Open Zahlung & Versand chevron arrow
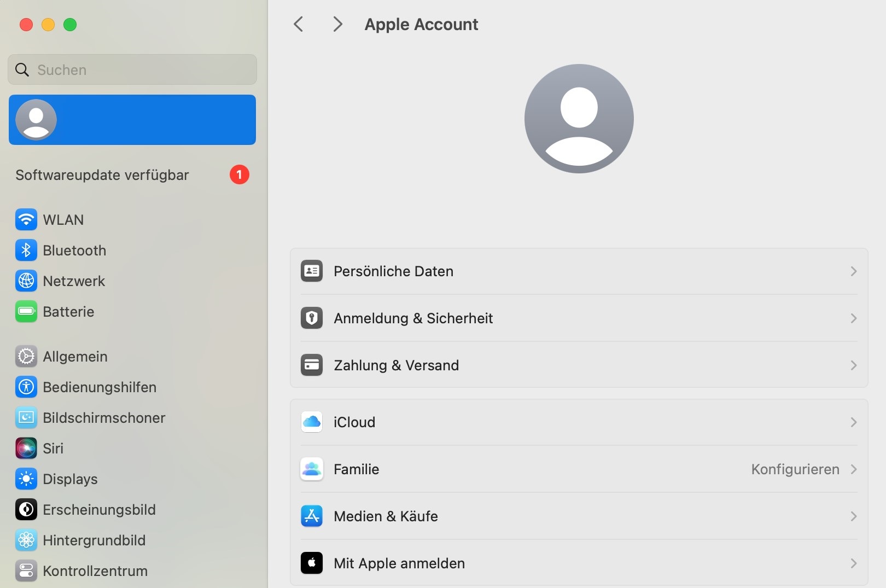Screen dimensions: 886x588 pyautogui.click(x=854, y=365)
